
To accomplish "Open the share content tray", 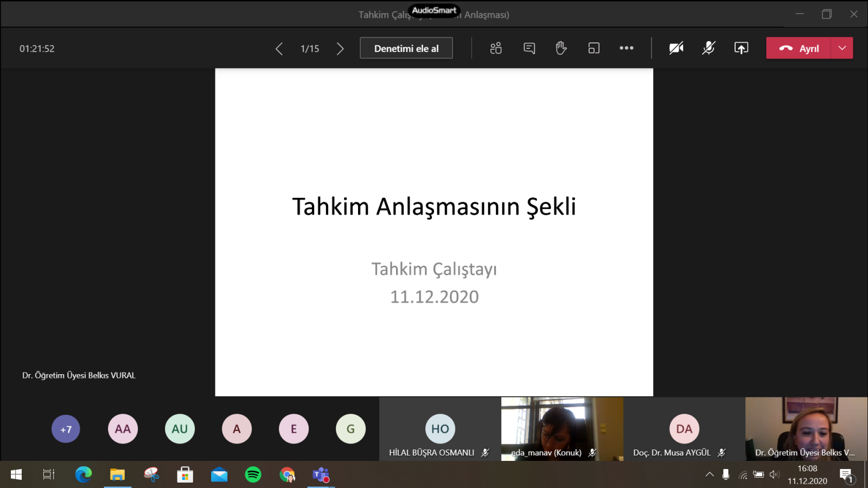I will (741, 48).
